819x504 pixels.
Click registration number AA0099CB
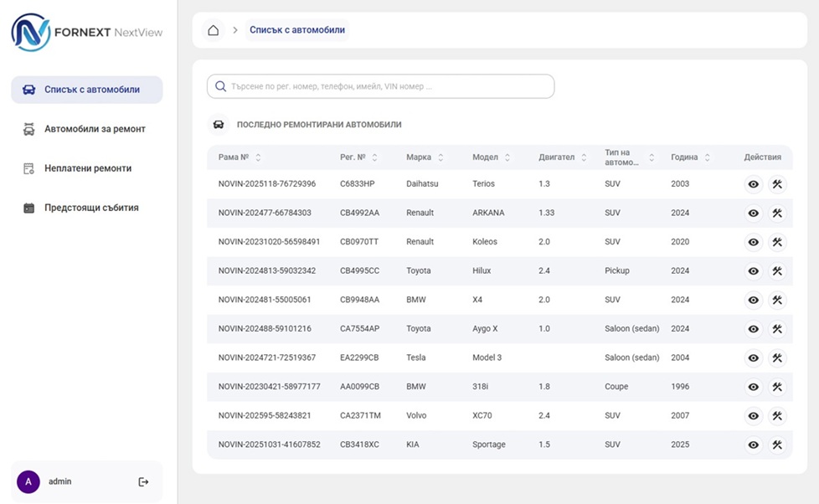pos(359,387)
